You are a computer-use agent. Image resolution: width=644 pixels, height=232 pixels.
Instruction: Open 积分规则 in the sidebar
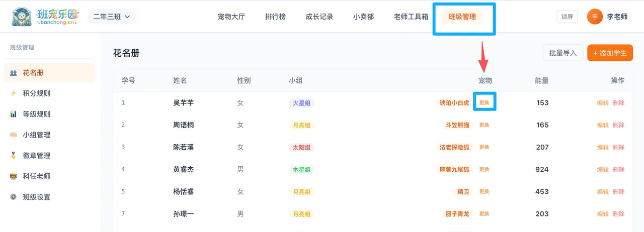49,93
